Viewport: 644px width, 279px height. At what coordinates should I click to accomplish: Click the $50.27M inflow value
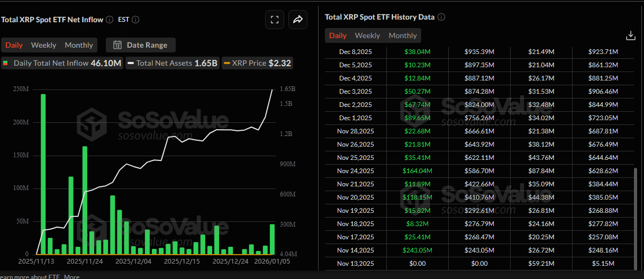pyautogui.click(x=417, y=92)
